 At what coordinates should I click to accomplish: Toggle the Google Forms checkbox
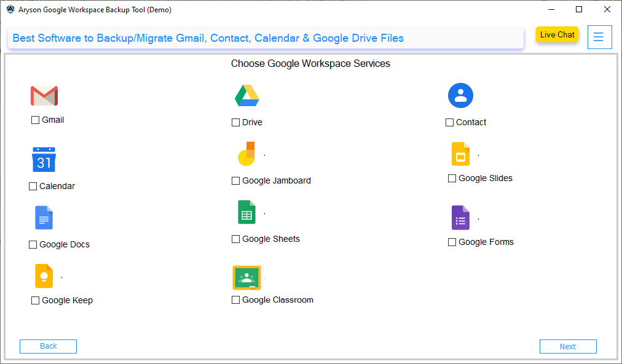coord(452,242)
